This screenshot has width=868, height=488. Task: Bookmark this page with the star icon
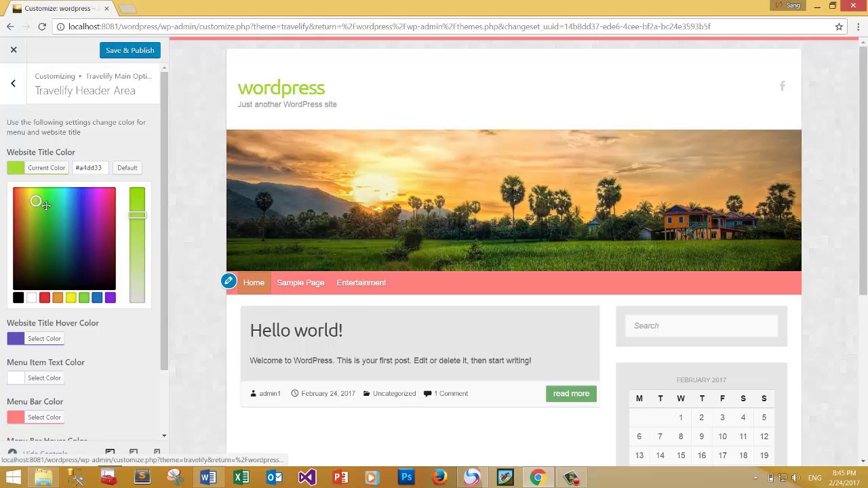pos(839,26)
